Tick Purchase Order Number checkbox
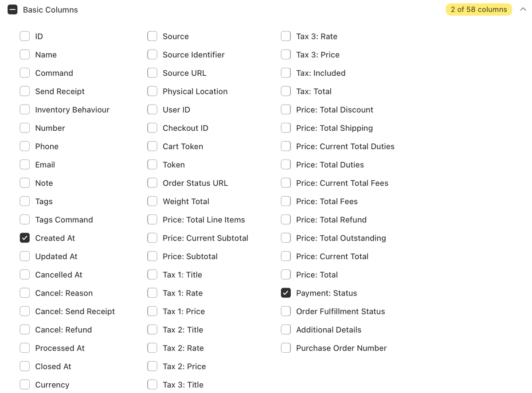The width and height of the screenshot is (532, 393). pyautogui.click(x=286, y=348)
